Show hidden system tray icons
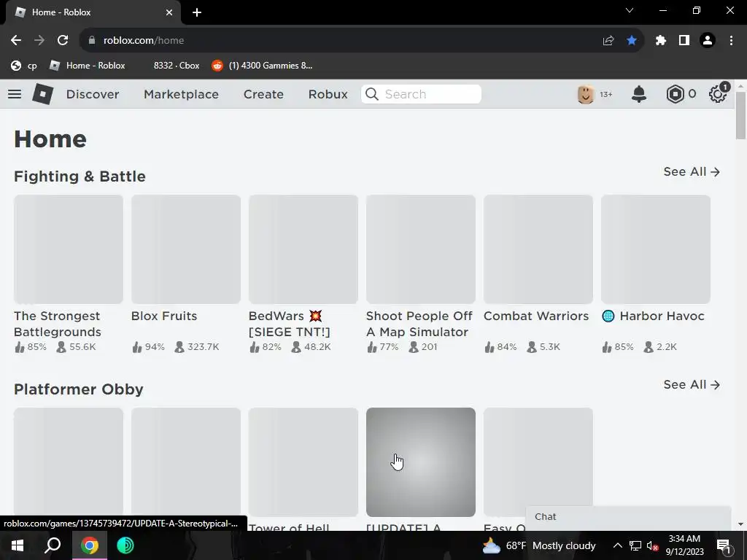The width and height of the screenshot is (747, 560). [x=617, y=545]
